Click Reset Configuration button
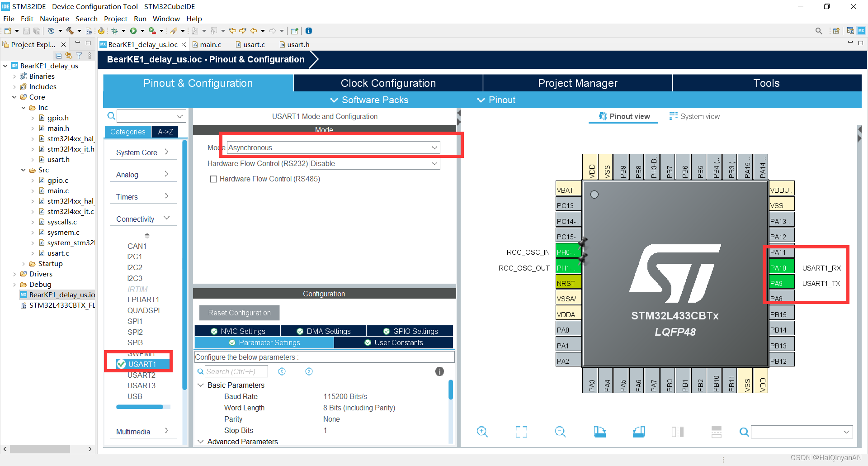Screen dimensions: 868x466 tap(240, 313)
